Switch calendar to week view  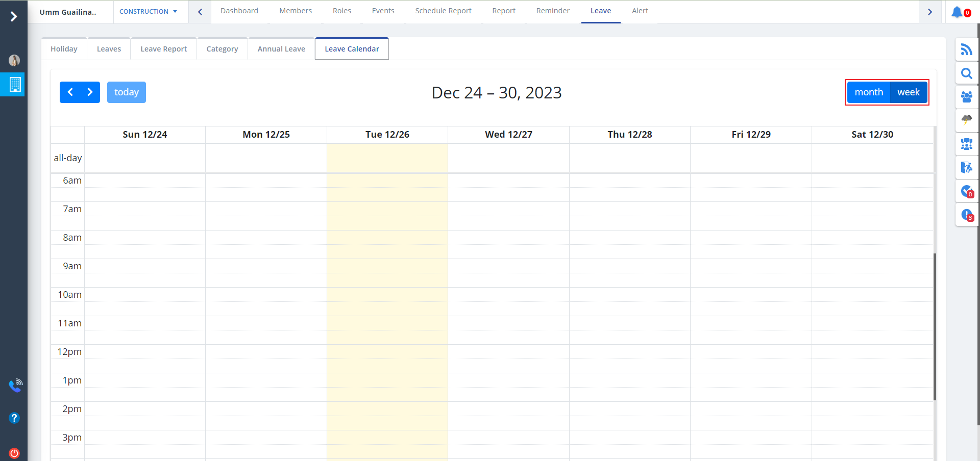tap(909, 92)
